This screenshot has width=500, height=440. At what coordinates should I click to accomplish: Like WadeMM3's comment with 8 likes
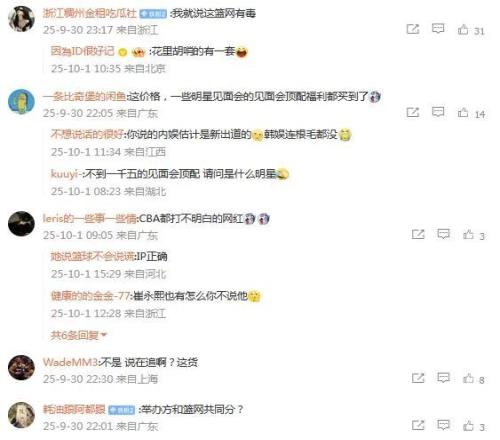[468, 378]
